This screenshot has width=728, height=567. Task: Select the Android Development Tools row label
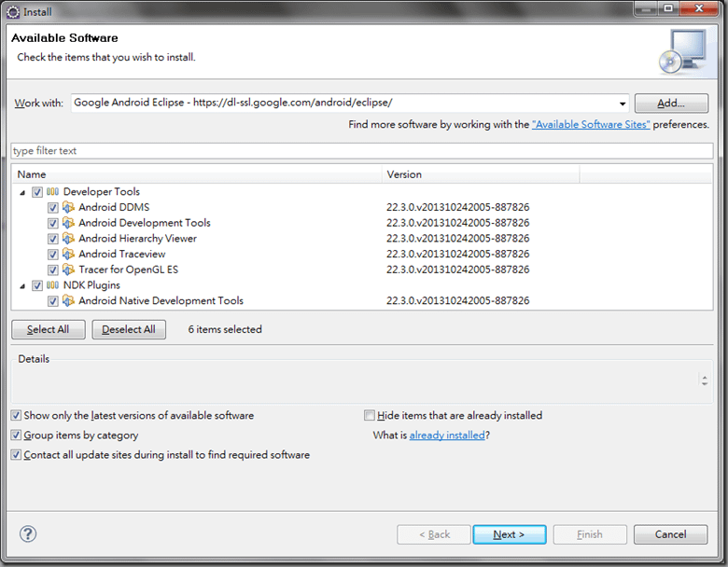pos(145,223)
